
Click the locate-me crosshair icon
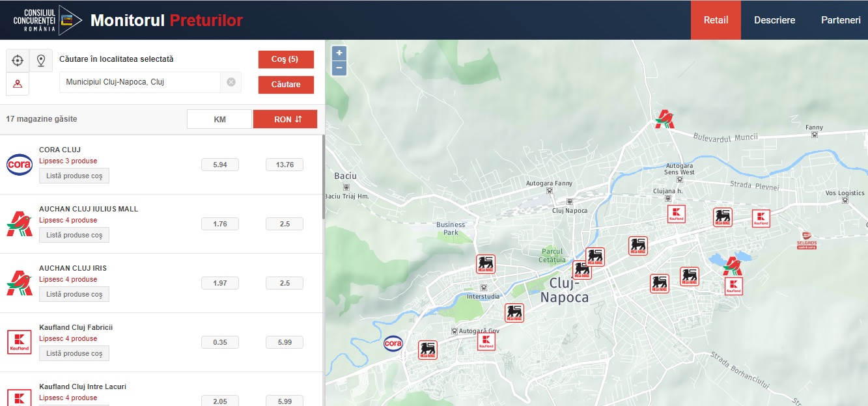[18, 61]
